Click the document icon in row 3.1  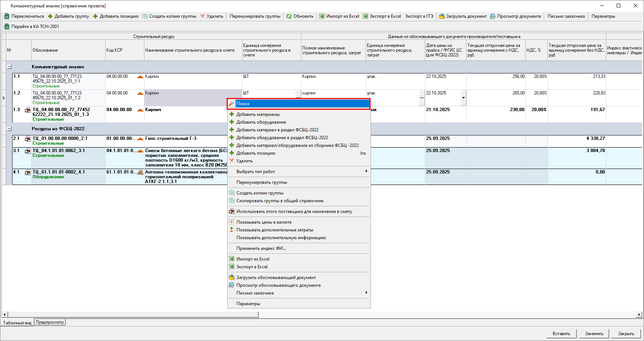[28, 151]
